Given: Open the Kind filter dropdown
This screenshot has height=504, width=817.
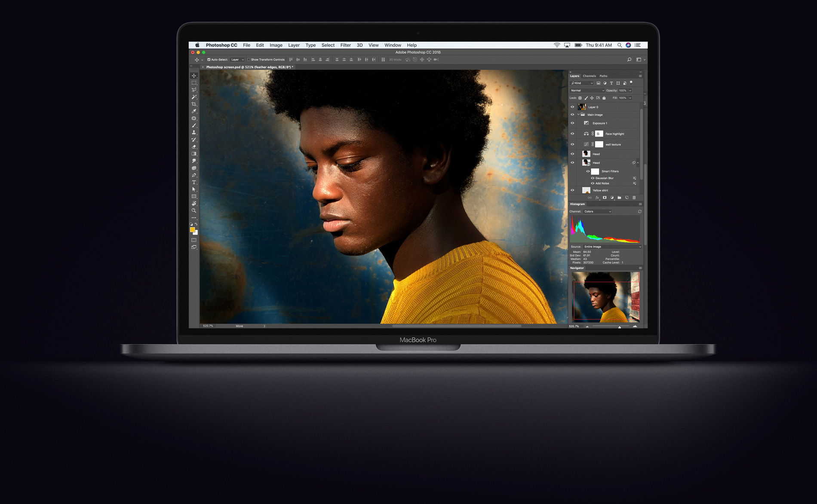Looking at the screenshot, I should [582, 83].
